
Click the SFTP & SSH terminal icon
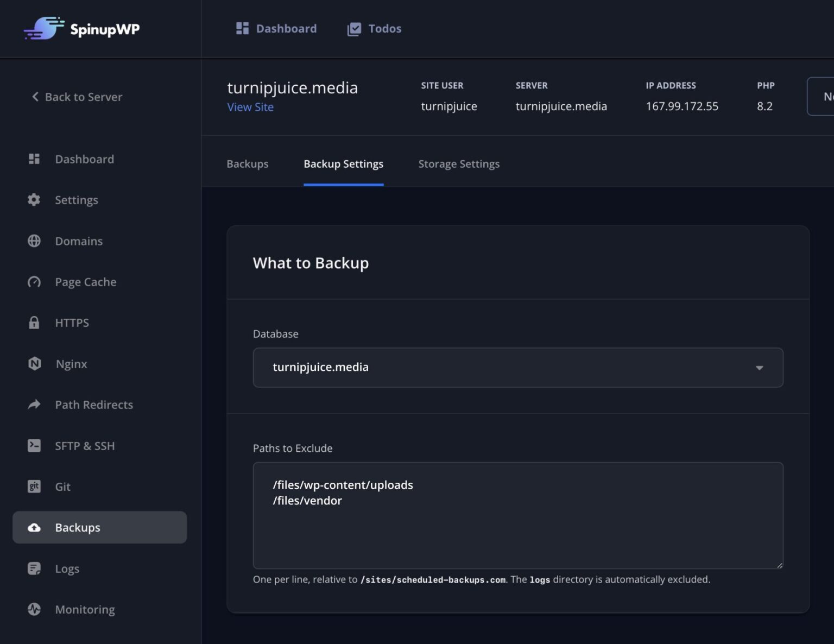(x=34, y=445)
